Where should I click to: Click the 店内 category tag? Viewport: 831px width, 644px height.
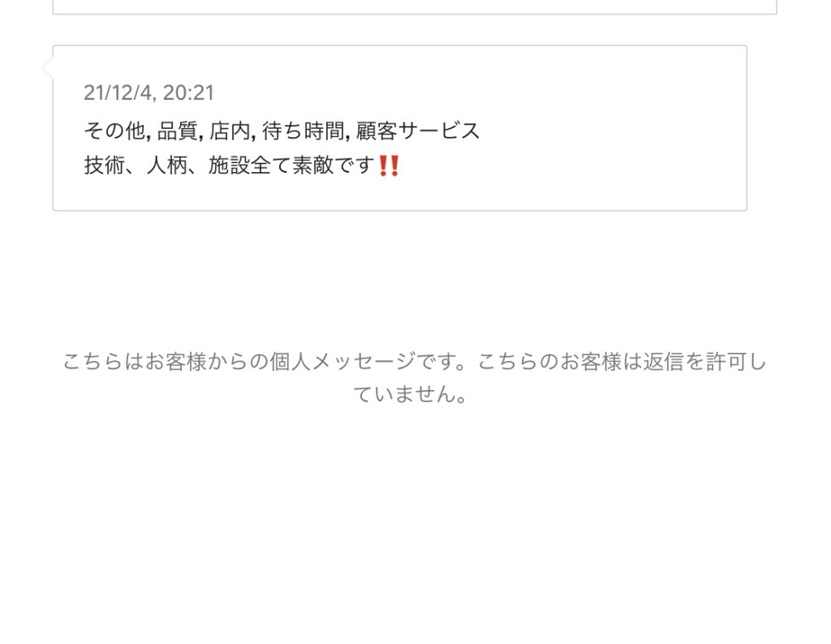pyautogui.click(x=230, y=131)
